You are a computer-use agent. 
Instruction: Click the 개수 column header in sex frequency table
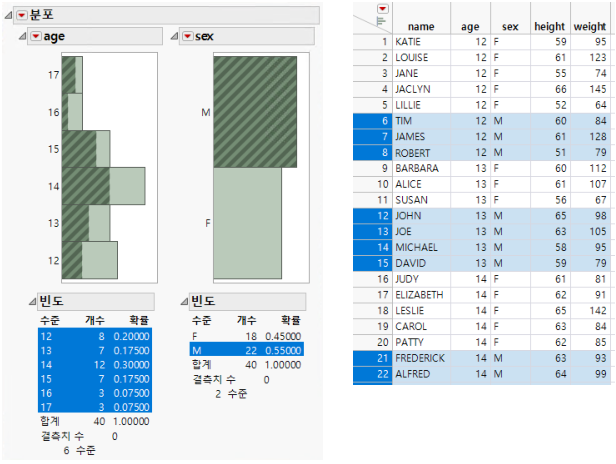click(246, 320)
